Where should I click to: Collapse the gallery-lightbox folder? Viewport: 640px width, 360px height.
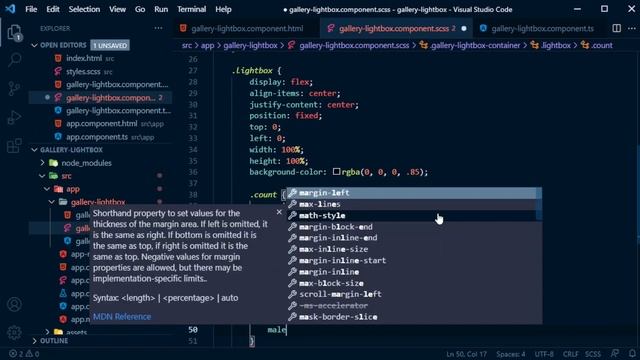pyautogui.click(x=52, y=202)
